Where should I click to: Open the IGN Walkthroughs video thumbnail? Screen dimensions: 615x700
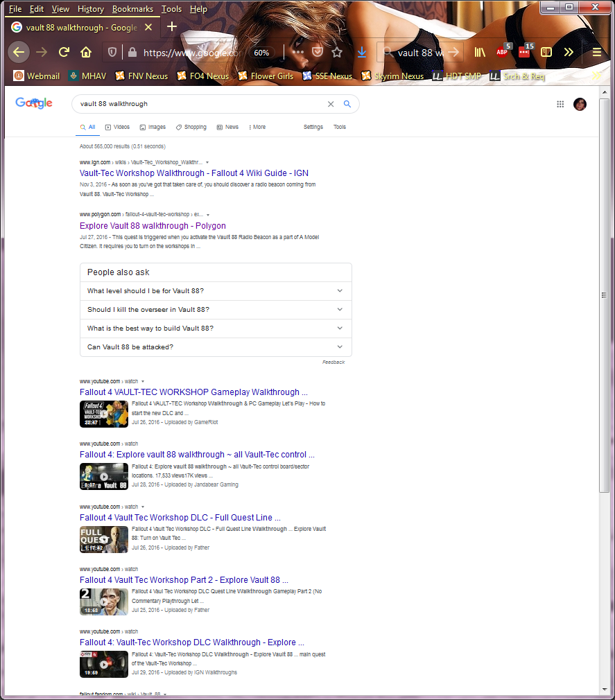coord(103,665)
